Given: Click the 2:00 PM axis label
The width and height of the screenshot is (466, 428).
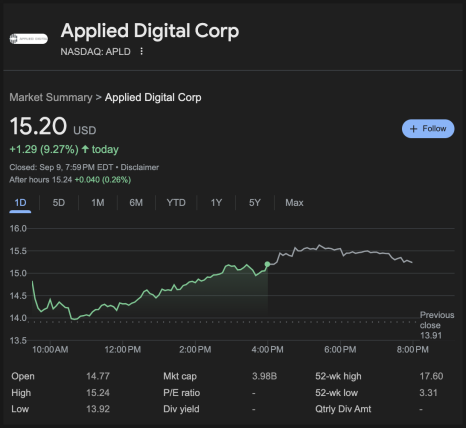Looking at the screenshot, I should point(195,349).
